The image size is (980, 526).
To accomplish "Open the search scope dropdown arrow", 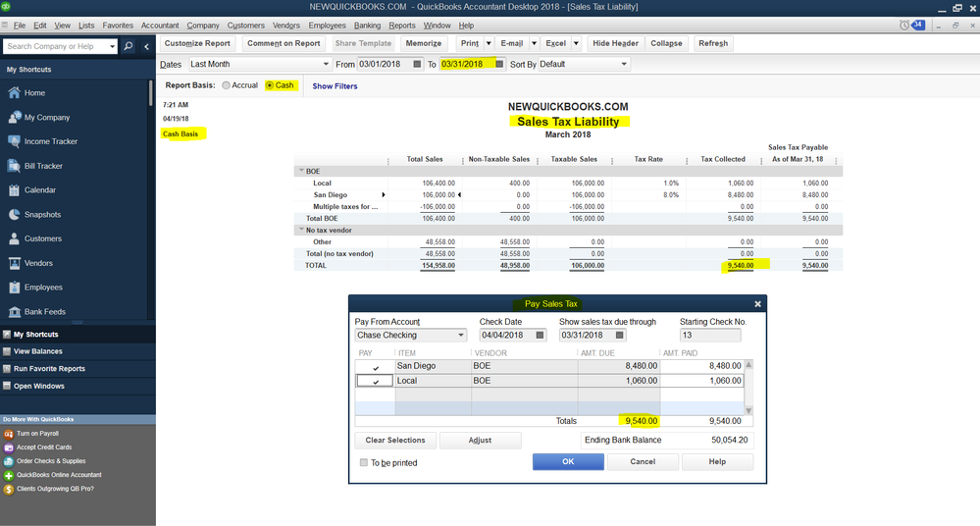I will tap(112, 46).
